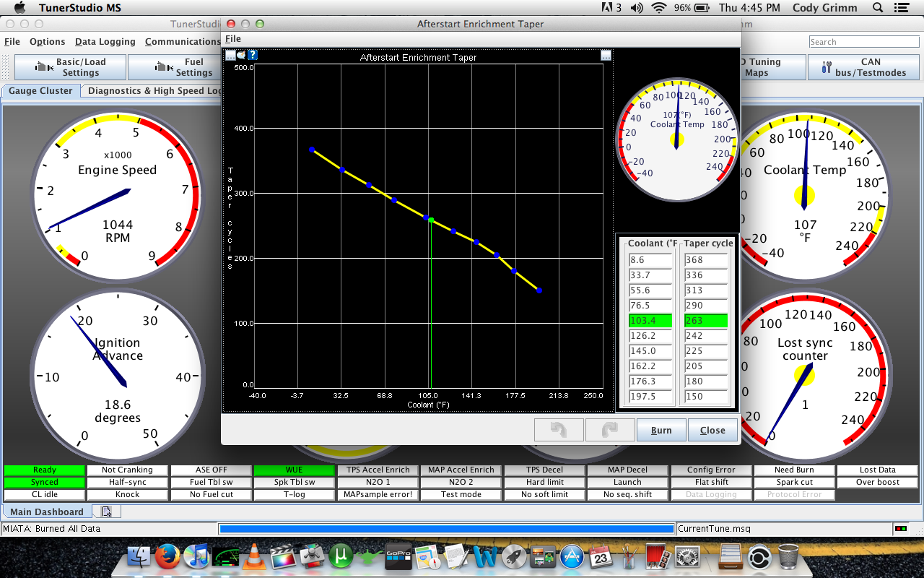Viewport: 924px width, 578px height.
Task: Launch VLC cone icon in the dock
Action: 253,557
